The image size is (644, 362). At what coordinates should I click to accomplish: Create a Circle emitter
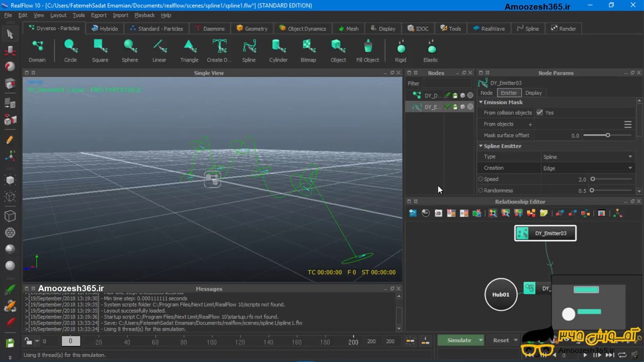[70, 51]
